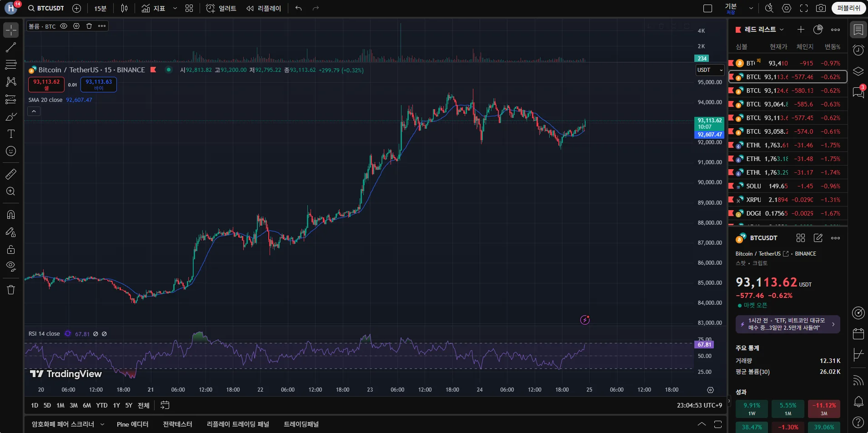The width and height of the screenshot is (868, 433).
Task: Toggle hide all drawings eye tool
Action: 11,266
